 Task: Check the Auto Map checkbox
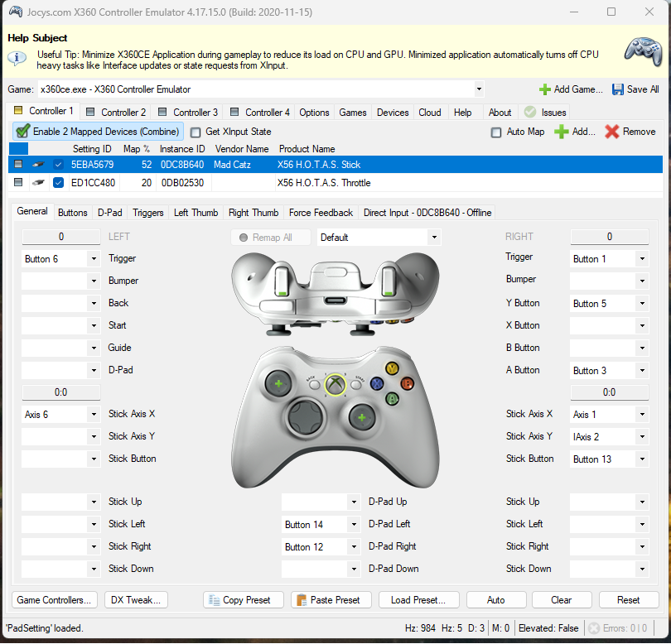point(495,132)
